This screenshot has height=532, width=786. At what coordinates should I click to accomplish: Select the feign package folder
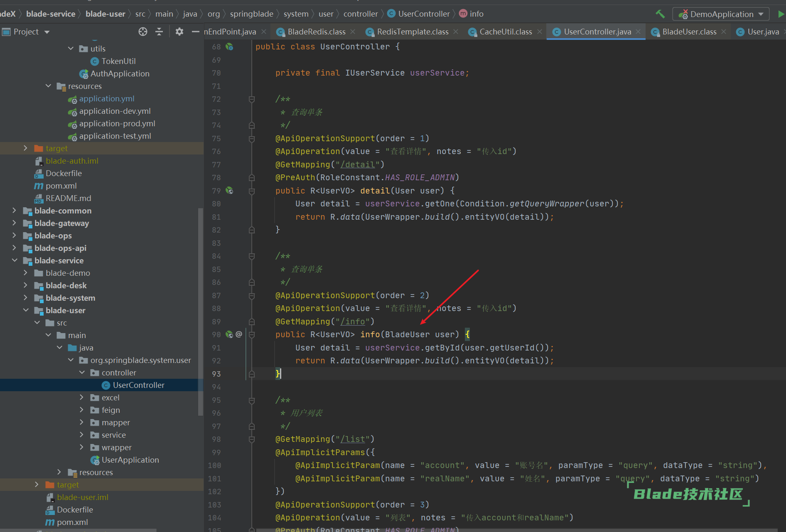tap(111, 410)
